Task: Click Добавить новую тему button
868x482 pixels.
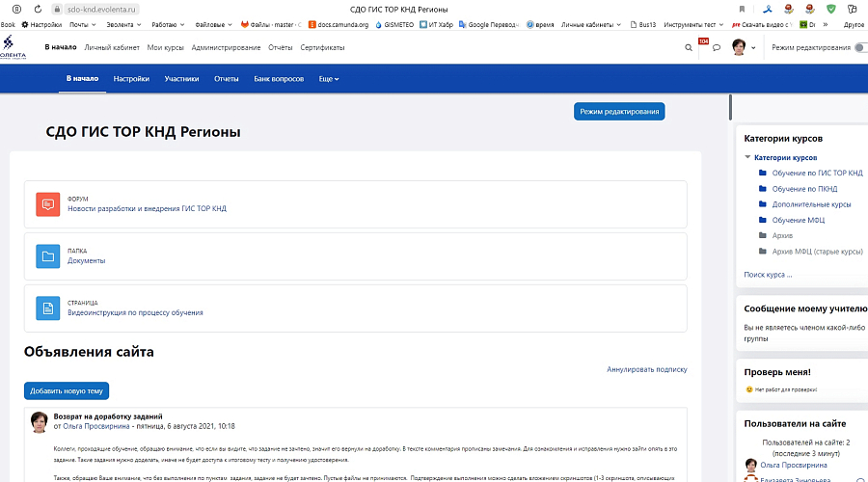Action: pyautogui.click(x=67, y=390)
